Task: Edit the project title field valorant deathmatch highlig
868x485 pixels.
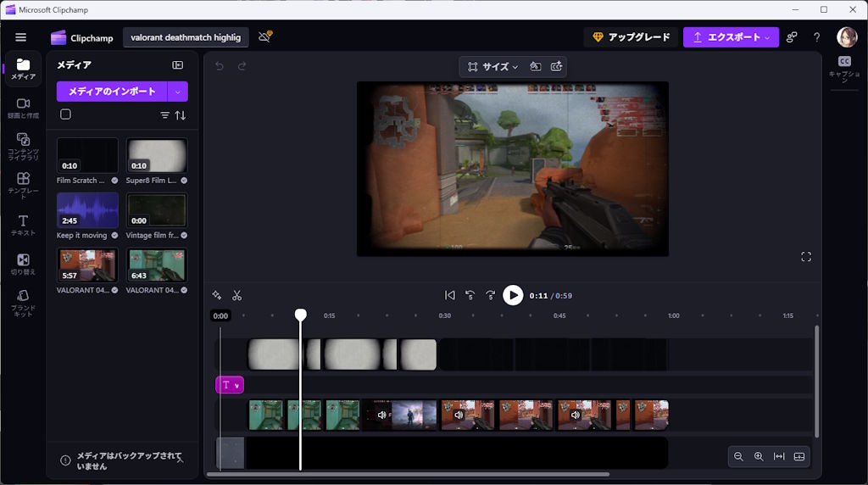Action: tap(186, 37)
